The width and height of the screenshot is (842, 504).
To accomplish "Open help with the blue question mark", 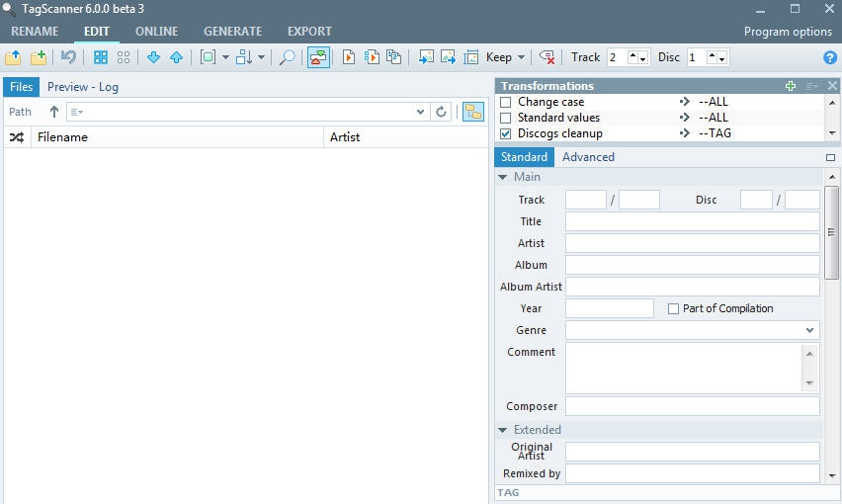I will (830, 57).
